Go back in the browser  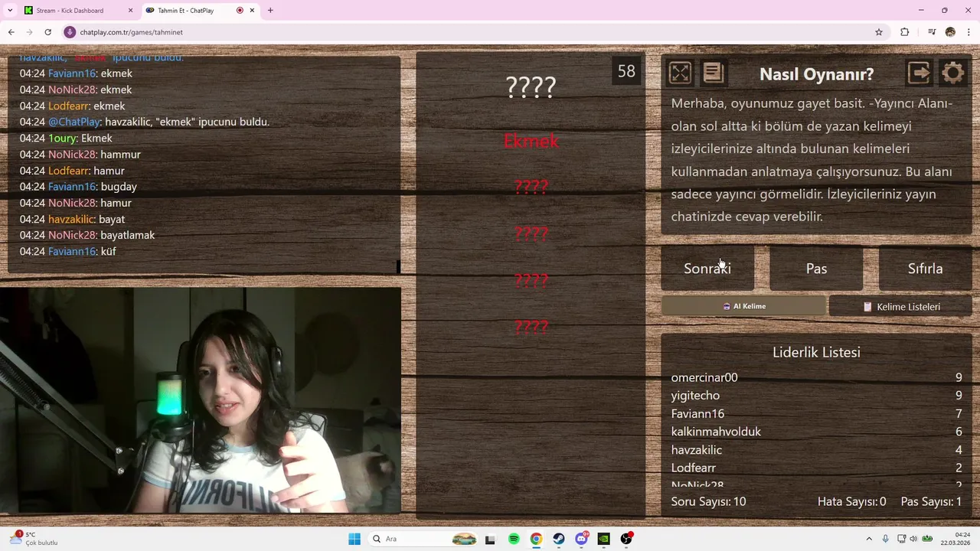[11, 32]
